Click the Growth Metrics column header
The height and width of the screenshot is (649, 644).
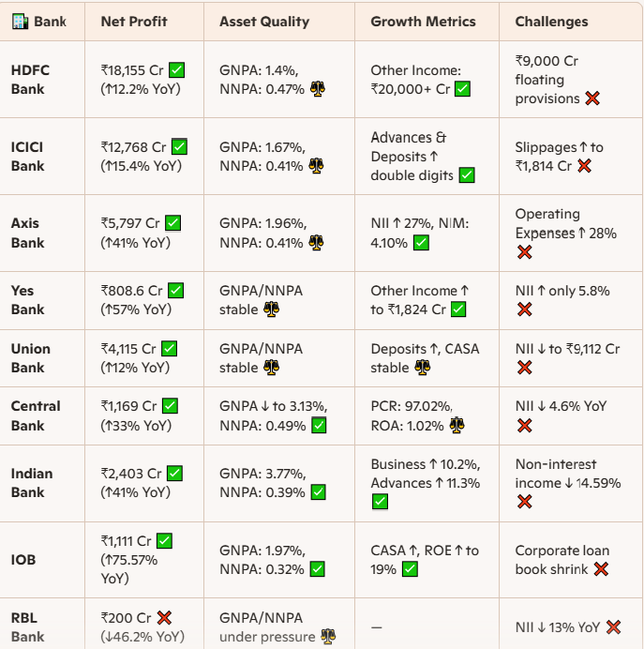(423, 21)
